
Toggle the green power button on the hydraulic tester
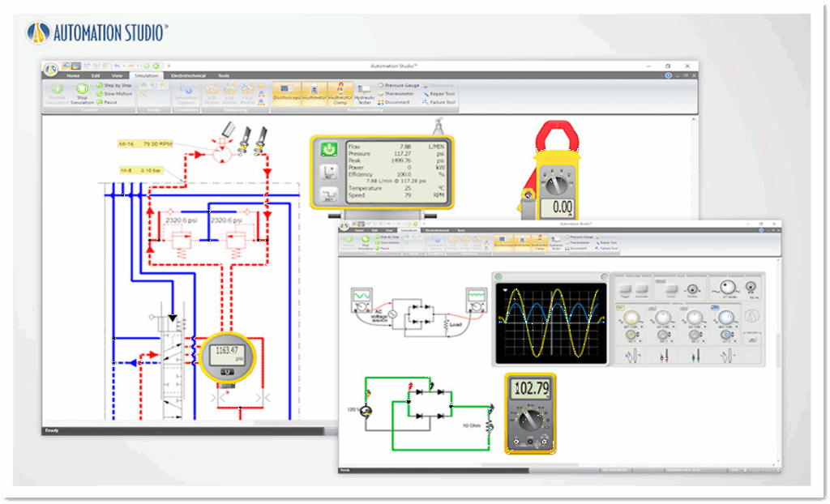pyautogui.click(x=329, y=148)
